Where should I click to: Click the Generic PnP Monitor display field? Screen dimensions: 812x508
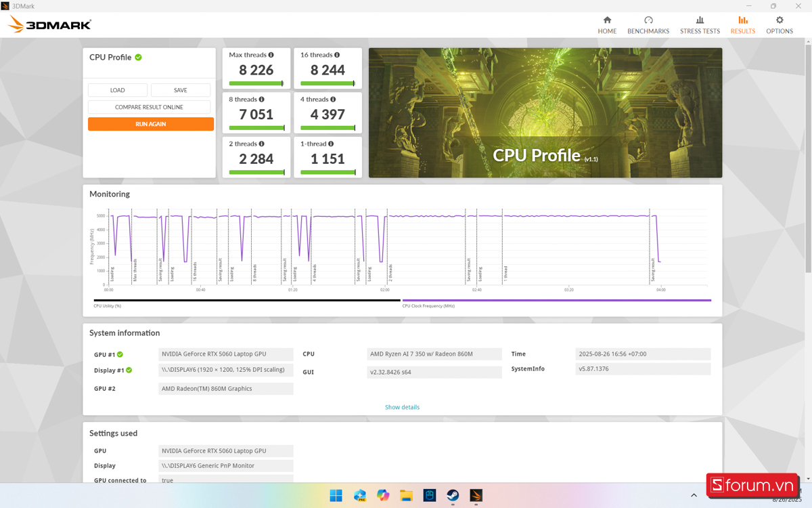[x=226, y=466]
